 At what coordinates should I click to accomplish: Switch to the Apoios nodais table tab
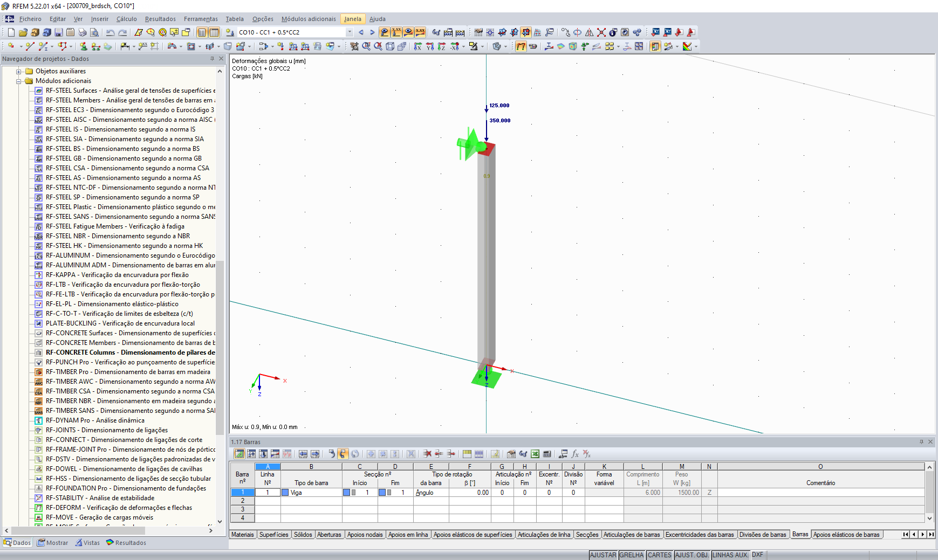pyautogui.click(x=365, y=535)
